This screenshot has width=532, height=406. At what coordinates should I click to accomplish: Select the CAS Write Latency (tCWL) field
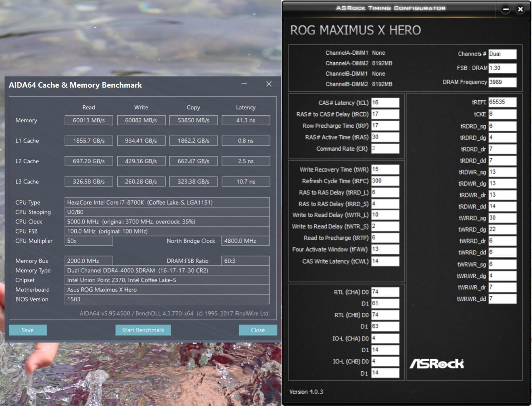pyautogui.click(x=385, y=261)
